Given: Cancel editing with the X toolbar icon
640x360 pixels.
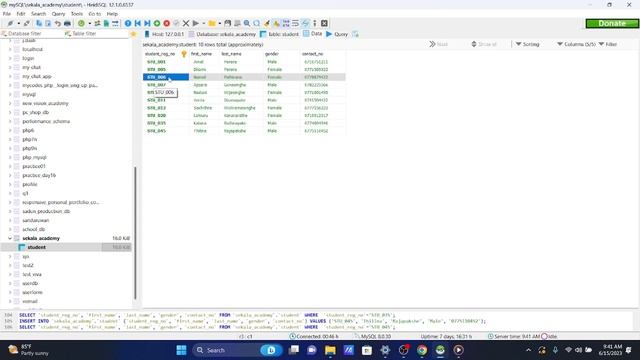Looking at the screenshot, I should (186, 23).
